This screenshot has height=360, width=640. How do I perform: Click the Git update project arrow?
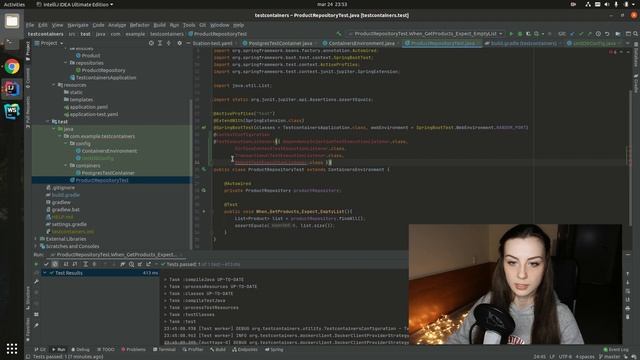click(572, 34)
